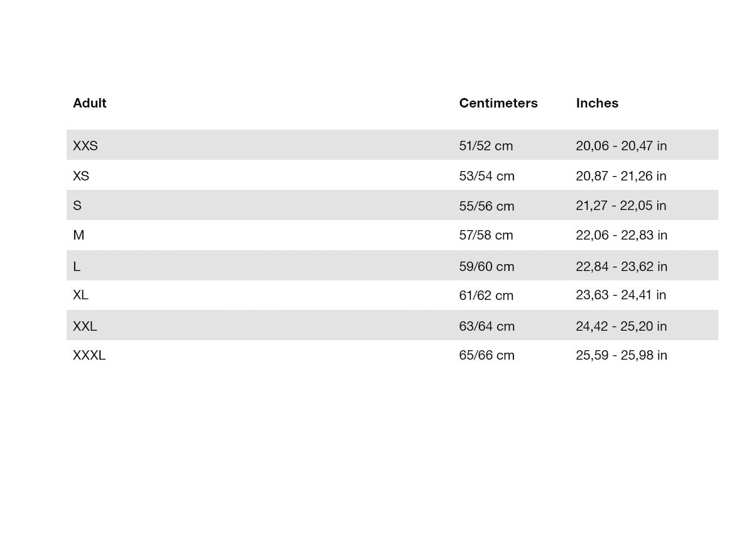Click the Inches column header
The height and width of the screenshot is (547, 756).
pos(597,103)
